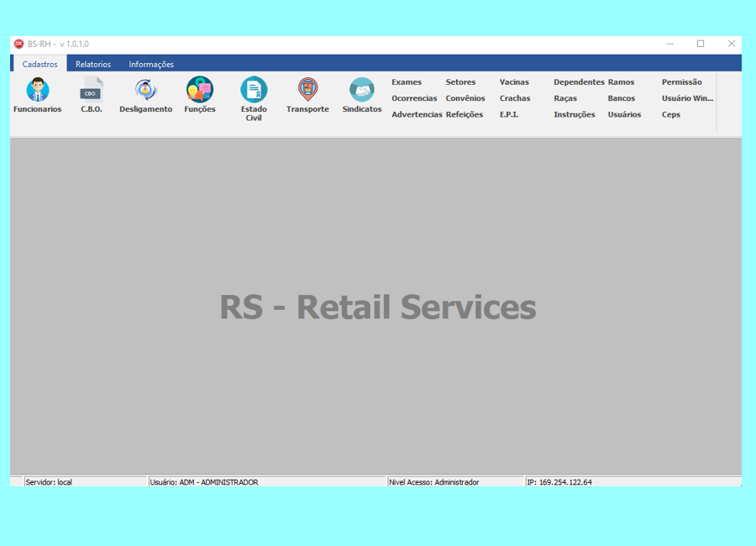This screenshot has height=546, width=756.
Task: Open the Convênios entry
Action: pos(465,98)
